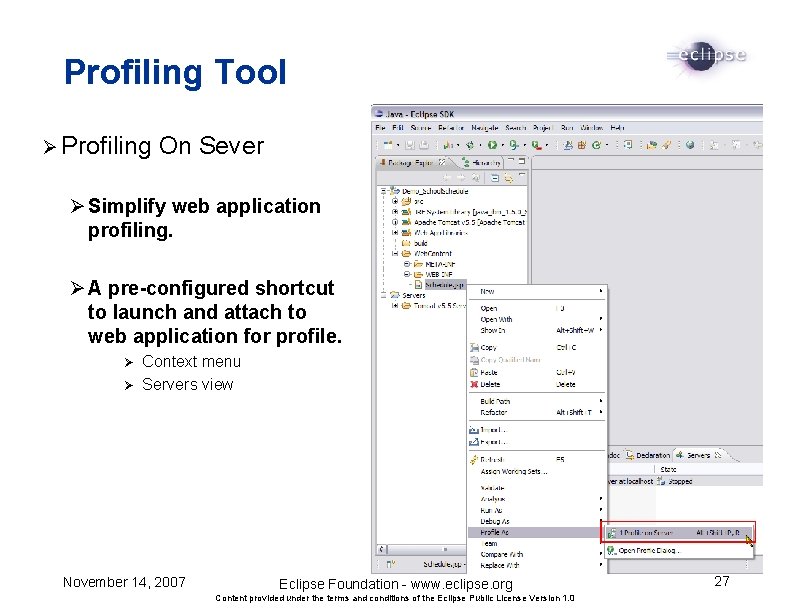Select the META-INF folder
The height and width of the screenshot is (612, 792).
(434, 264)
